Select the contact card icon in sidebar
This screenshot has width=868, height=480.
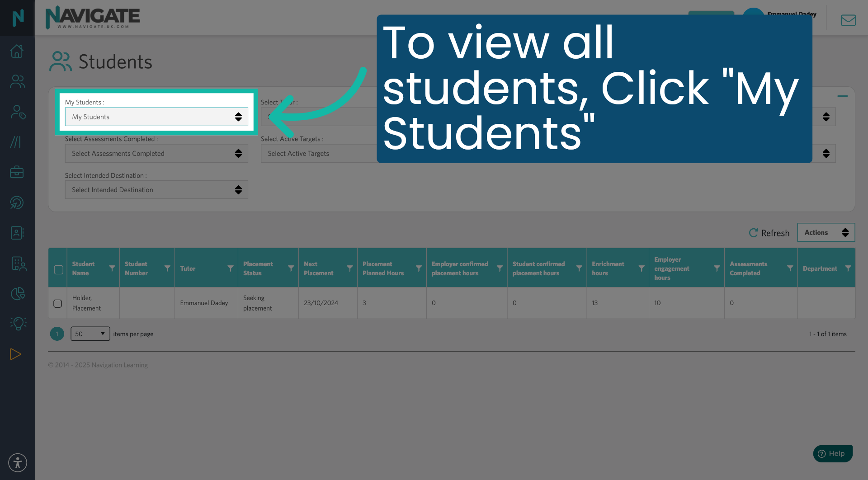coord(17,232)
